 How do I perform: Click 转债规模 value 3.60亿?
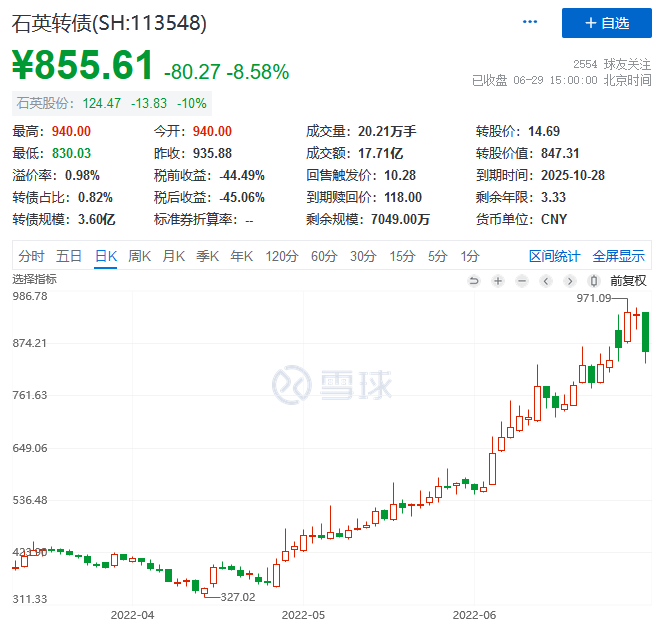pyautogui.click(x=97, y=220)
